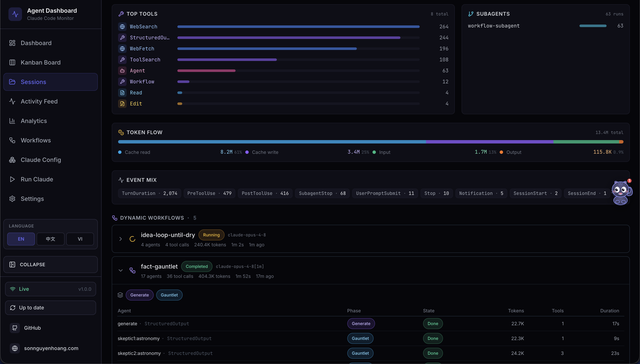Click the Collapse sidebar panel icon
The height and width of the screenshot is (364, 640).
12,265
